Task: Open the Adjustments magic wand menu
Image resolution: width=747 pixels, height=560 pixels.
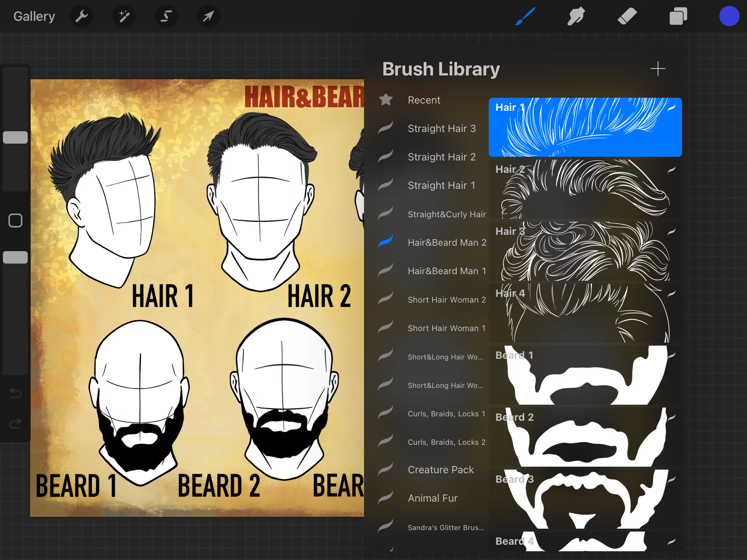Action: 124,16
